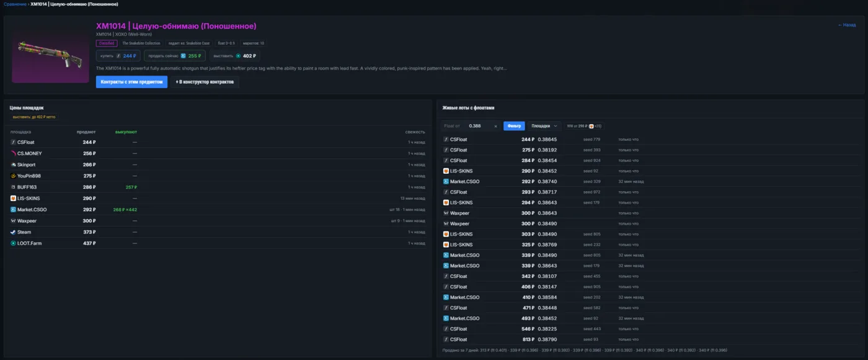Click the WW от 290 ₽ LIS-SKINS chip

point(584,126)
